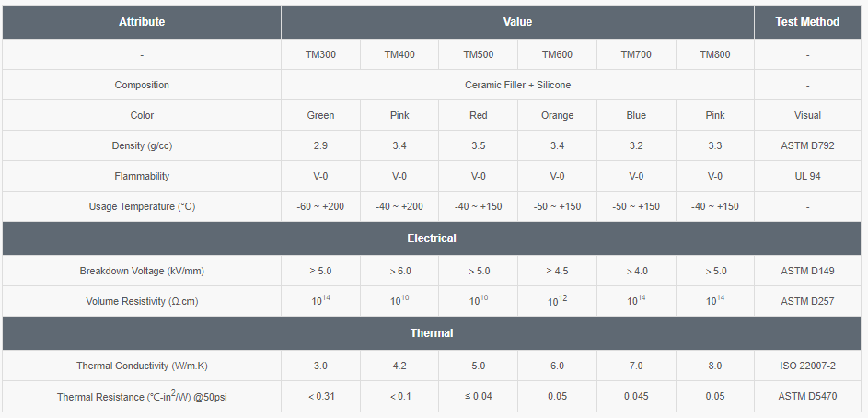Select the TM300 product cell
The width and height of the screenshot is (868, 418).
click(x=320, y=54)
